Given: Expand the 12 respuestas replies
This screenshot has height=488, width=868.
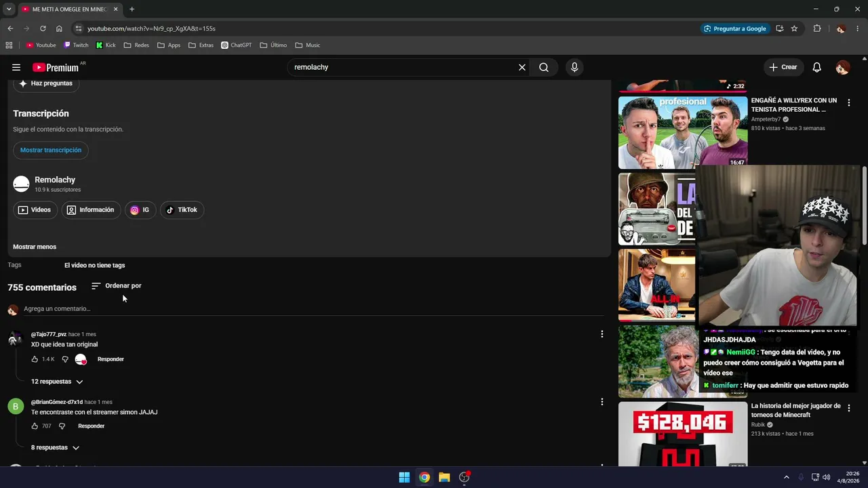Looking at the screenshot, I should tap(57, 382).
